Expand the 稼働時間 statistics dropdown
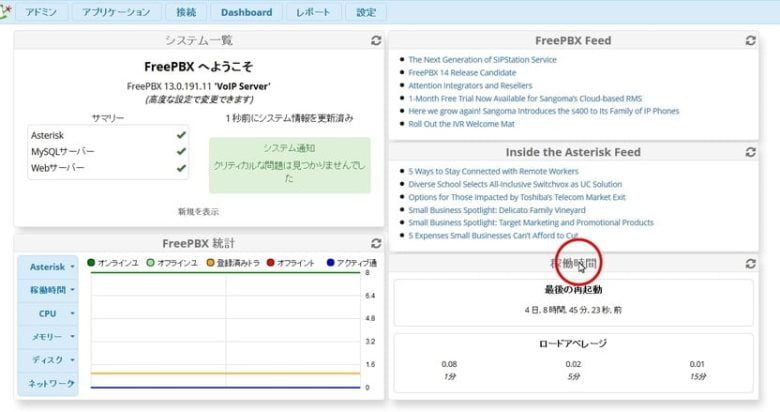This screenshot has width=780, height=412. click(49, 290)
